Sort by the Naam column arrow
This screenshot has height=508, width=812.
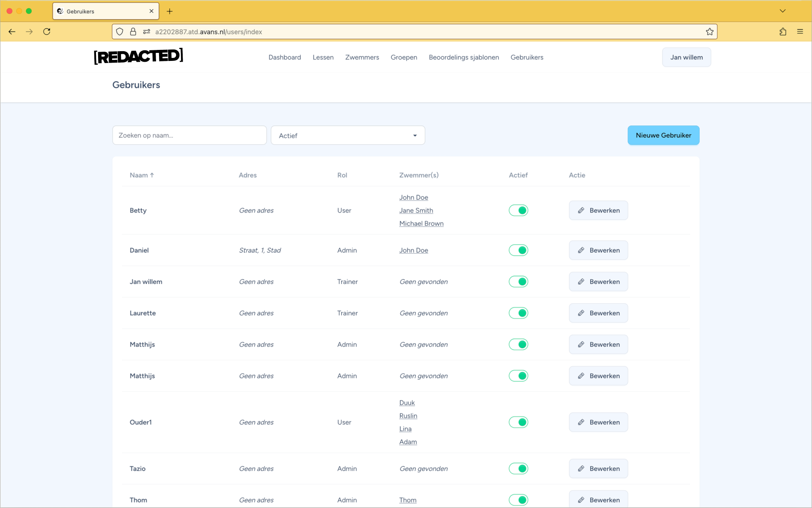click(152, 175)
